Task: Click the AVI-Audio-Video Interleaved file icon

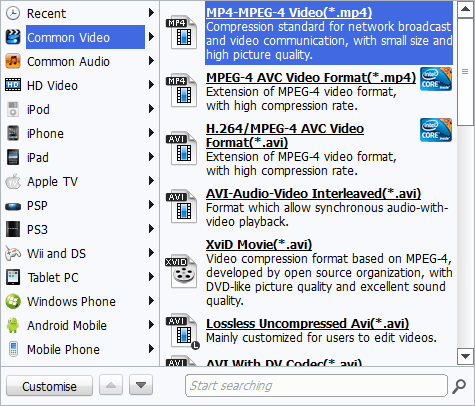Action: pyautogui.click(x=181, y=207)
